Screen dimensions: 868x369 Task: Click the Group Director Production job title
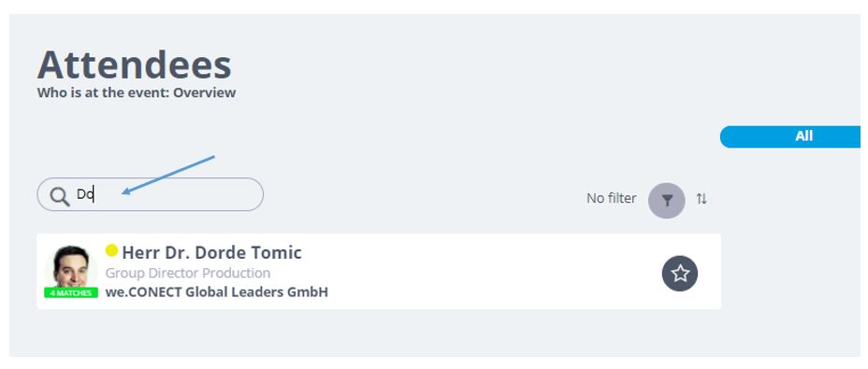[188, 273]
